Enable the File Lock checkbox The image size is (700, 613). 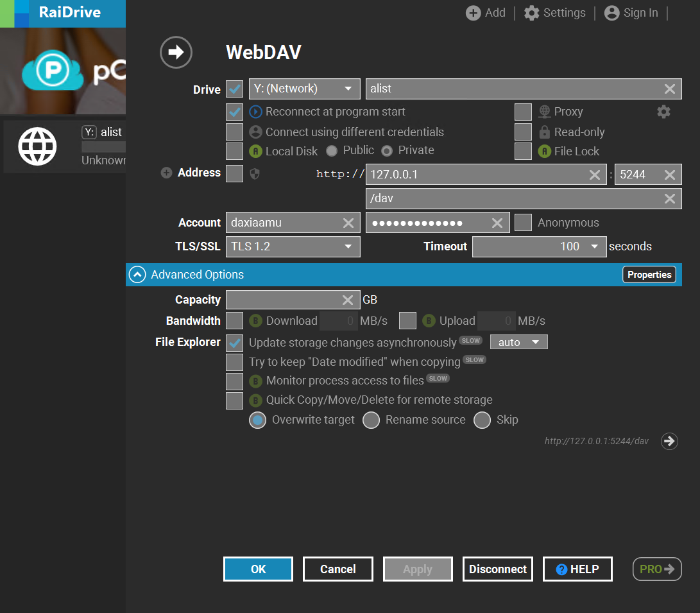pyautogui.click(x=523, y=151)
